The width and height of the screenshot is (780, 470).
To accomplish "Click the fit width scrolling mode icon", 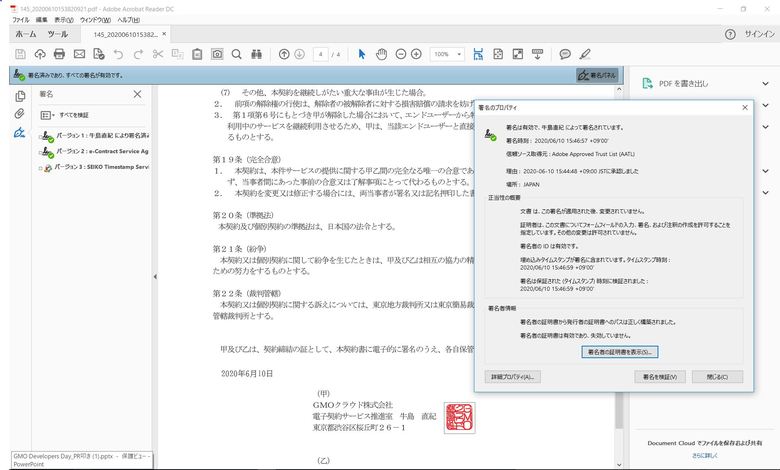I will [478, 54].
